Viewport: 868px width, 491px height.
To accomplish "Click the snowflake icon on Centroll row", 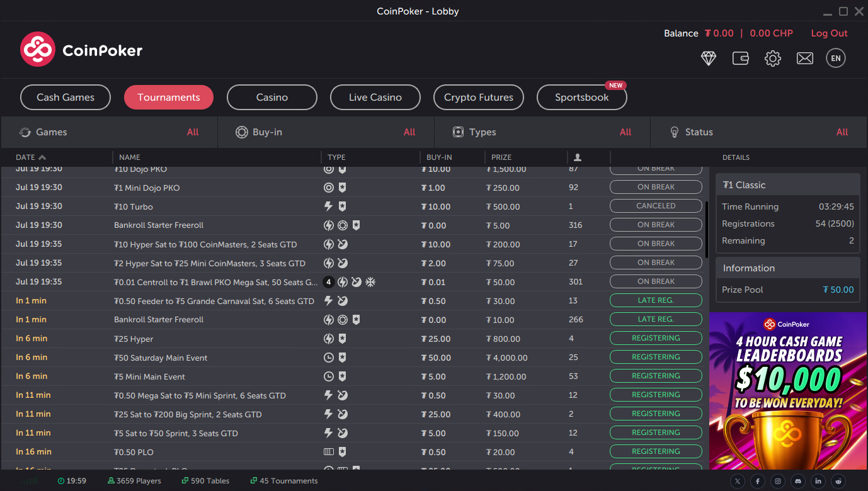I will (x=370, y=282).
